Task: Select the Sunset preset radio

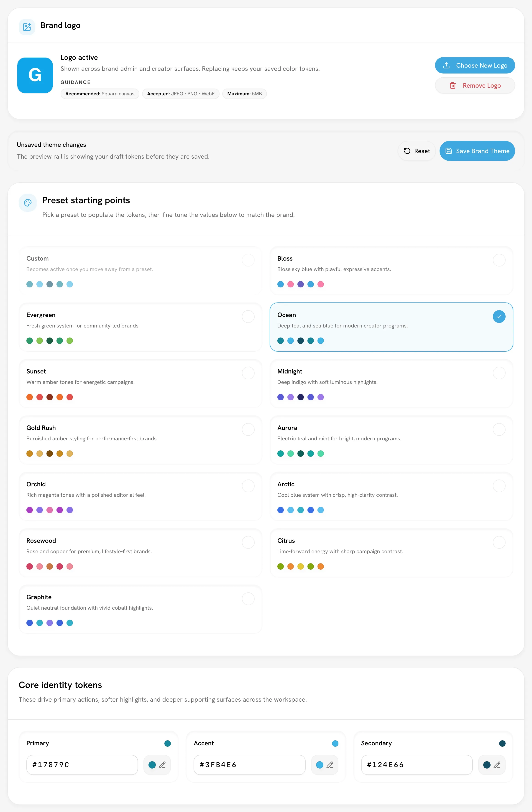Action: (x=248, y=373)
